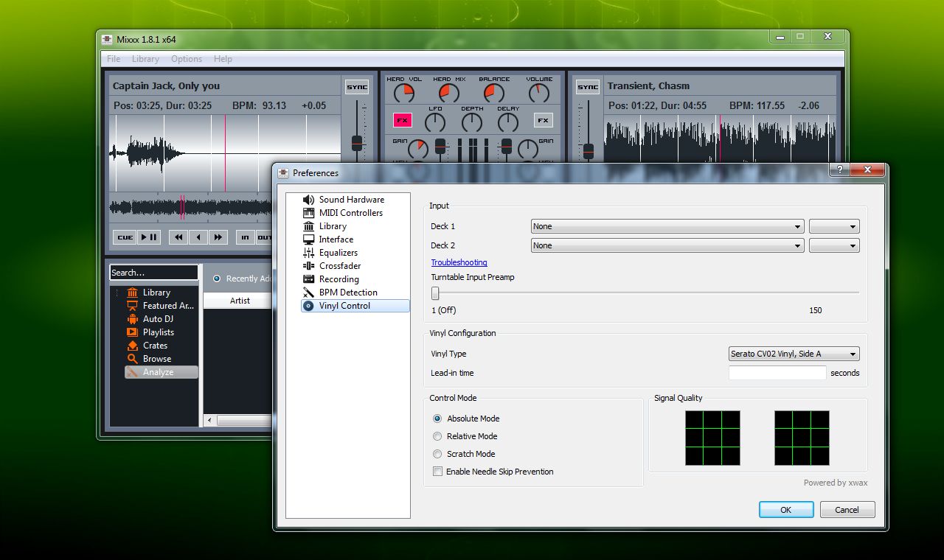Open Interface section via monitor icon
The image size is (944, 560).
[x=308, y=239]
